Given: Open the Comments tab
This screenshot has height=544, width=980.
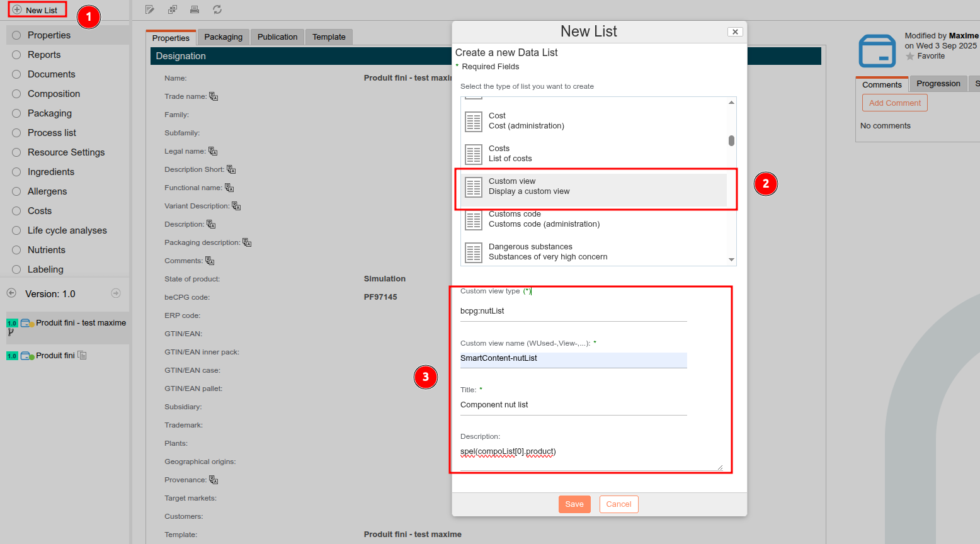Looking at the screenshot, I should [x=882, y=84].
